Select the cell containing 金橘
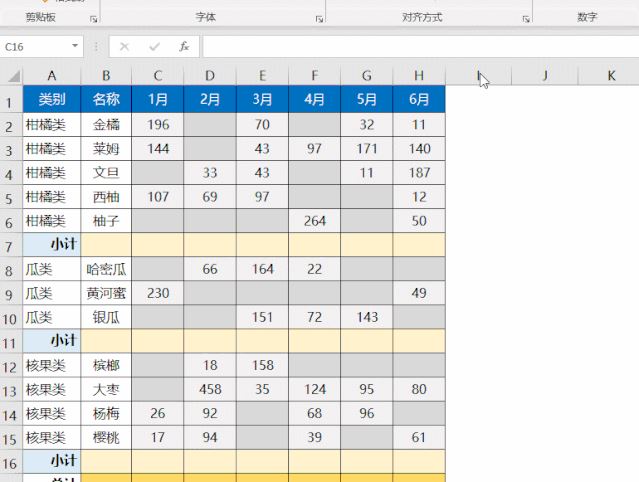 [106, 125]
